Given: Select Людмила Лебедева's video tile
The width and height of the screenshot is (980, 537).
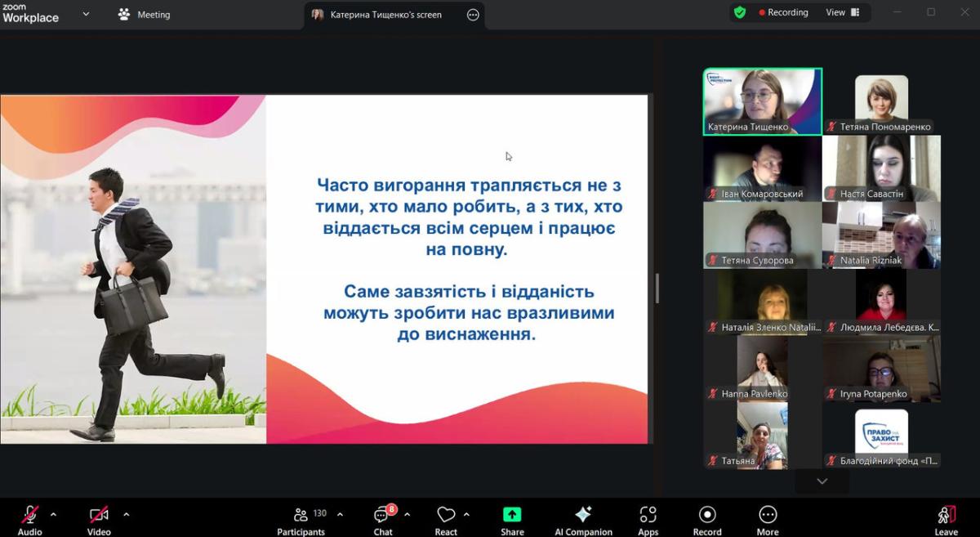Looking at the screenshot, I should click(881, 302).
